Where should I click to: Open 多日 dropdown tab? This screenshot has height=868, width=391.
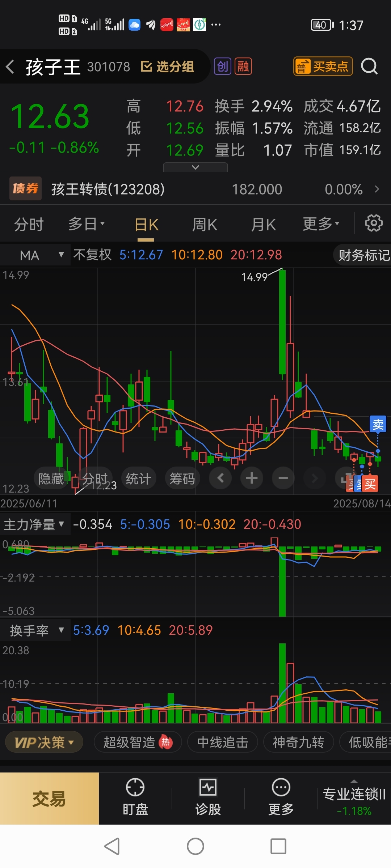pyautogui.click(x=87, y=224)
